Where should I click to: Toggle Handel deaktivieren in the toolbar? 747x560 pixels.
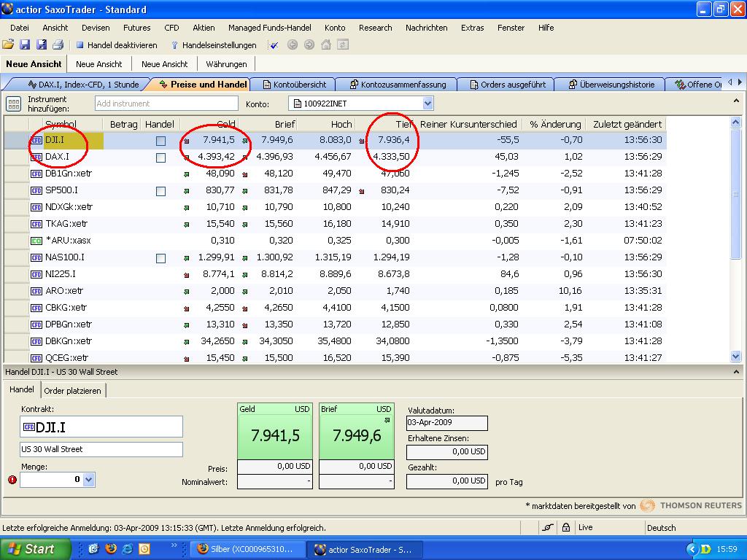pyautogui.click(x=117, y=45)
